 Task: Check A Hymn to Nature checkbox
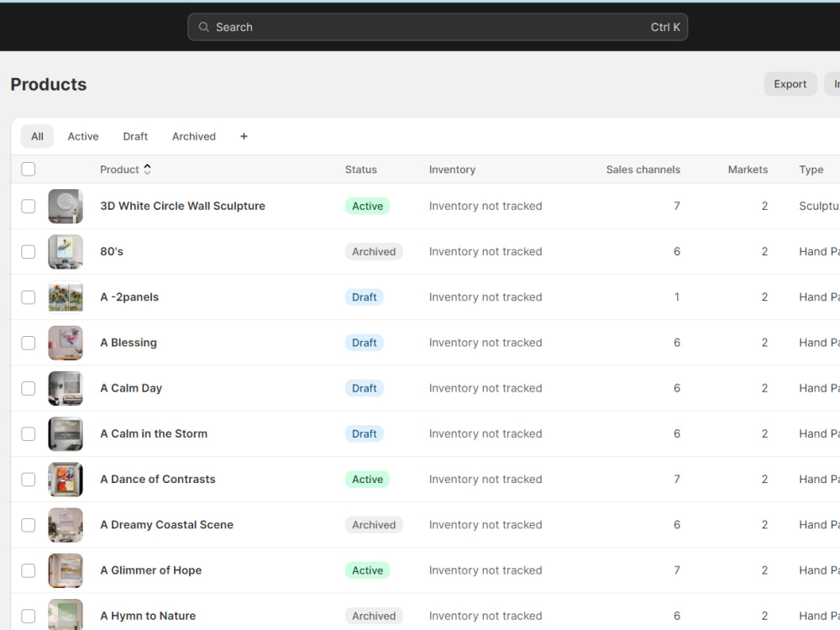click(29, 616)
